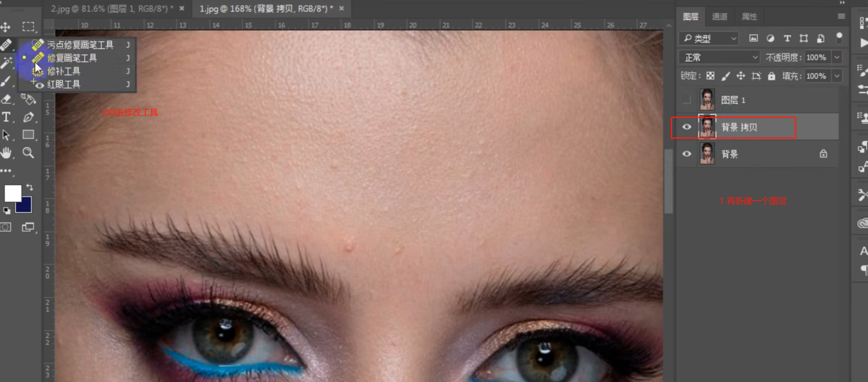The width and height of the screenshot is (868, 382).
Task: Select the Paint Bucket tool
Action: pyautogui.click(x=28, y=99)
